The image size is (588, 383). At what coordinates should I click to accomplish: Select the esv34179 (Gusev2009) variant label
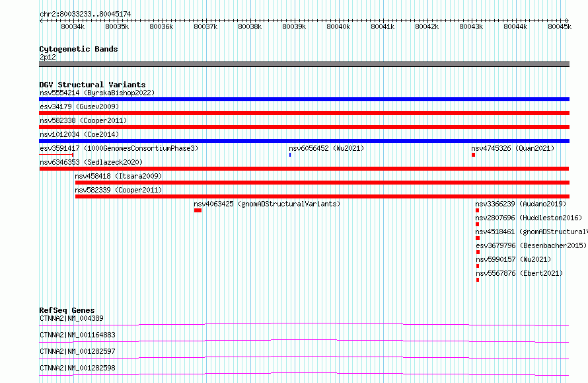[79, 106]
